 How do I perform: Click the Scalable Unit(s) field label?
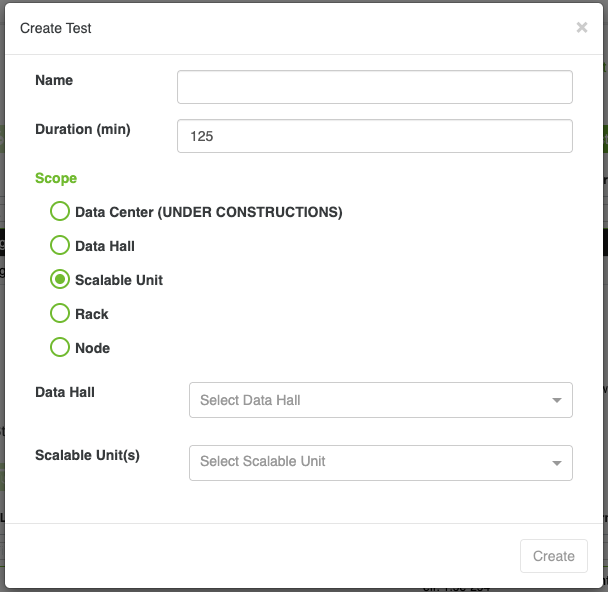pos(87,454)
